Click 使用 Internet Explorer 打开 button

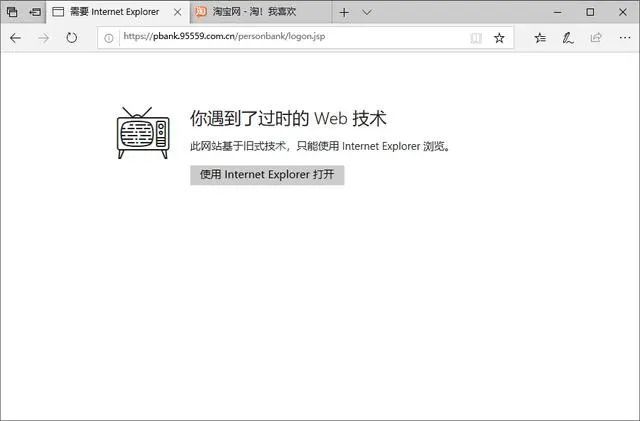tap(267, 175)
